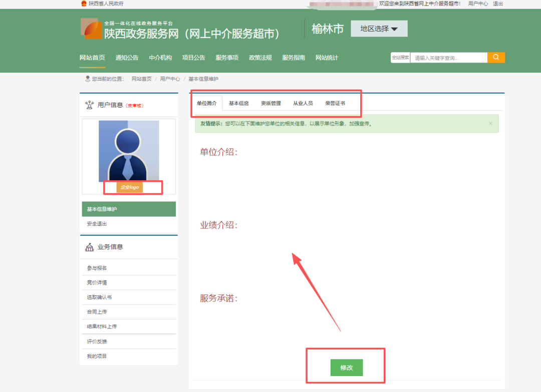Viewport: 541px width, 392px height.
Task: Click the orange platform logo image
Action: (x=92, y=28)
